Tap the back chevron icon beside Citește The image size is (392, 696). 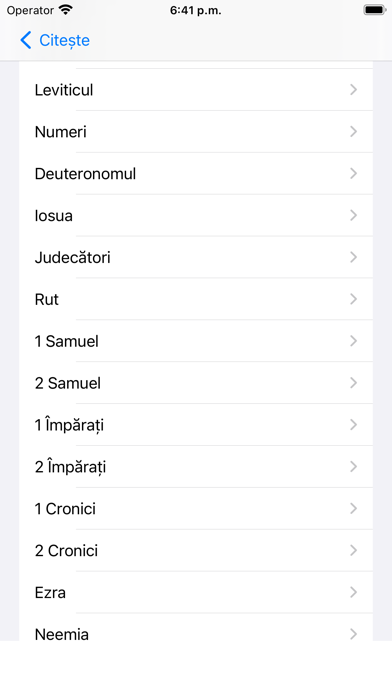[26, 40]
